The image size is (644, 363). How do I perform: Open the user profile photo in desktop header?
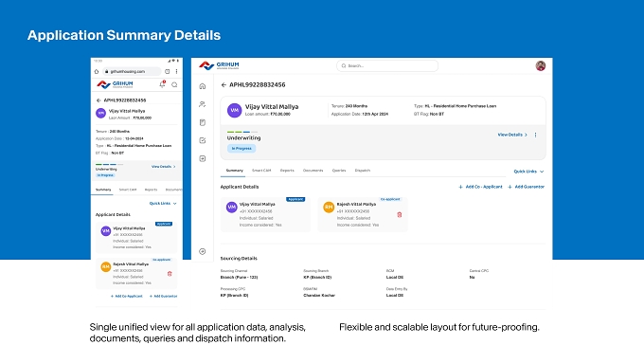(x=541, y=65)
